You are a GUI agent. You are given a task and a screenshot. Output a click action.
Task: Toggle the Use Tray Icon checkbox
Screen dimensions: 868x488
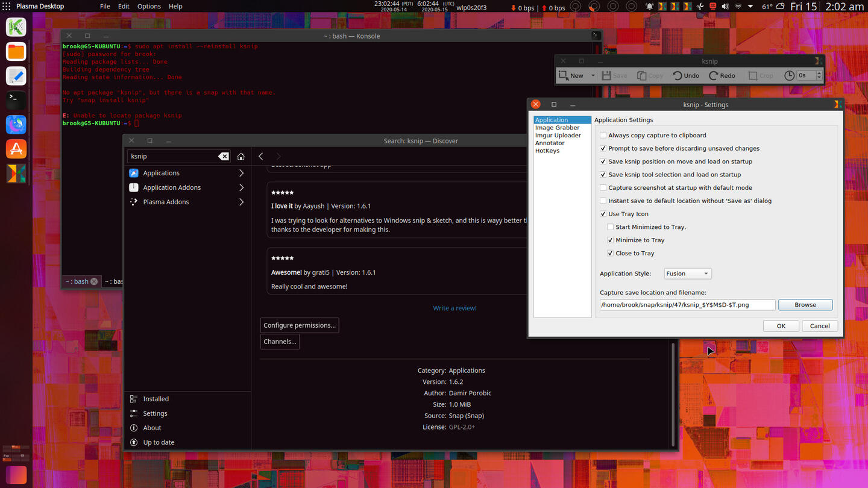pos(603,214)
